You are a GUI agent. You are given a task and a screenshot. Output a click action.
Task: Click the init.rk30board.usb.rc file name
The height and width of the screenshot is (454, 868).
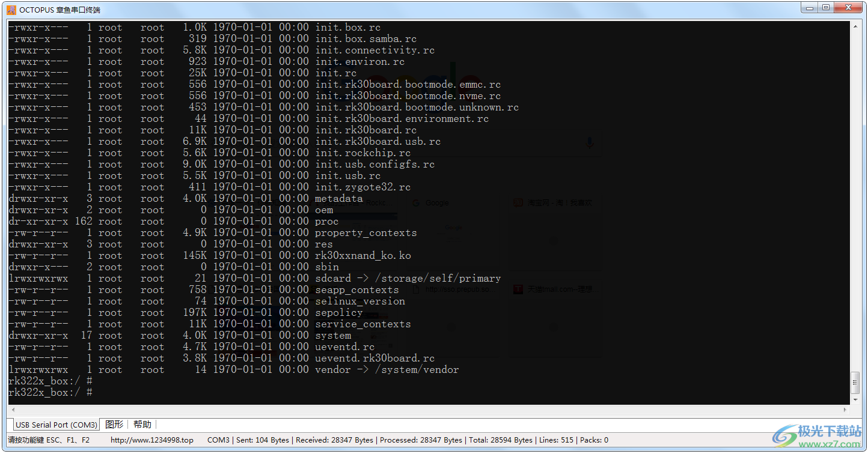pos(378,141)
